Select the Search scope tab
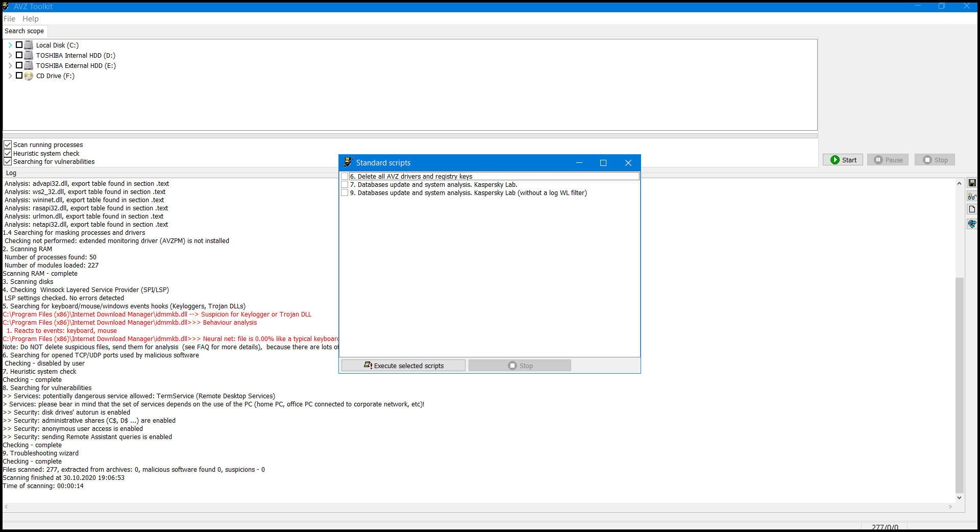This screenshot has height=532, width=980. coord(24,31)
